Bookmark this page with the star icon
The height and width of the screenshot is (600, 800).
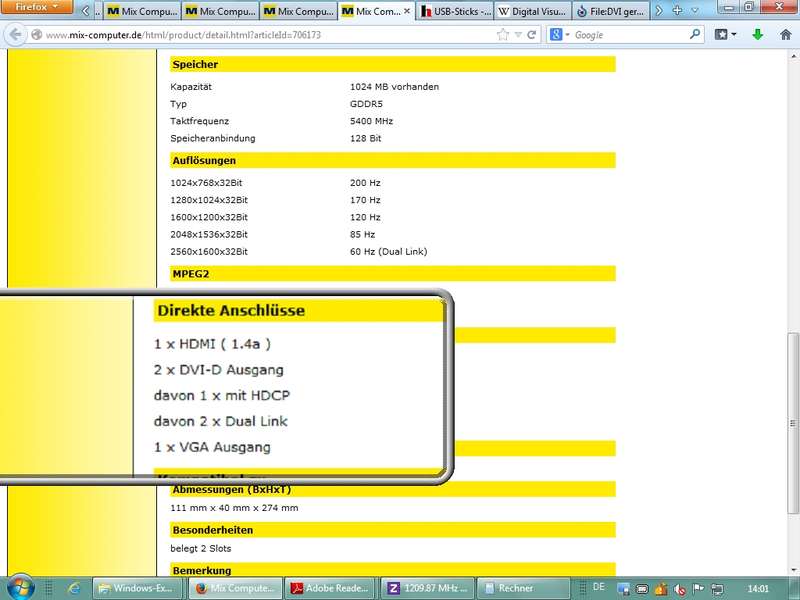503,35
